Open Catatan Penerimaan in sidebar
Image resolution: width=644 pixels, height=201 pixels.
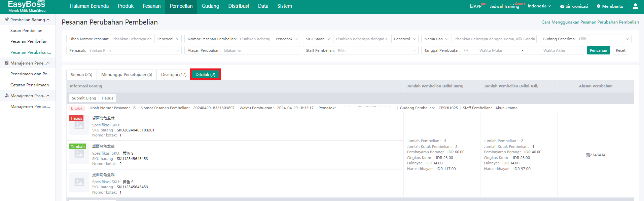pyautogui.click(x=30, y=85)
